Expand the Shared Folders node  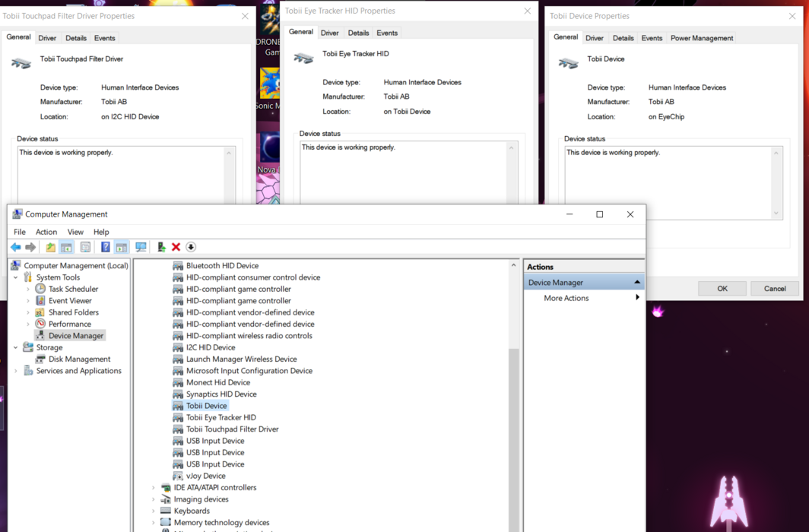tap(28, 312)
